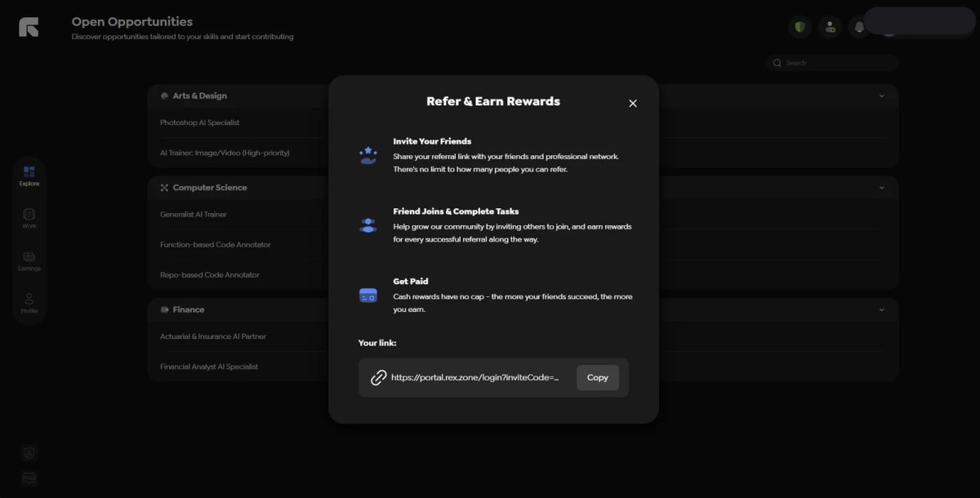Click the Rex logo in the top-left corner
The image size is (980, 498).
tap(29, 27)
